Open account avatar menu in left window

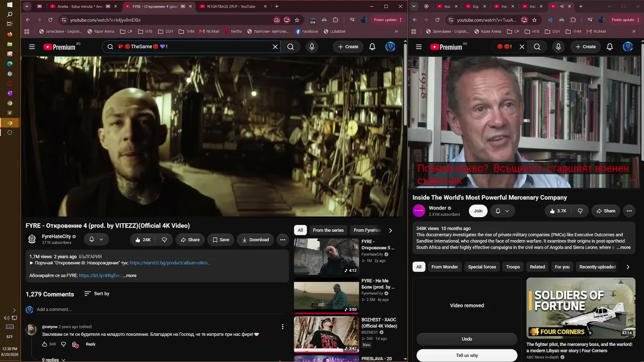coord(390,47)
